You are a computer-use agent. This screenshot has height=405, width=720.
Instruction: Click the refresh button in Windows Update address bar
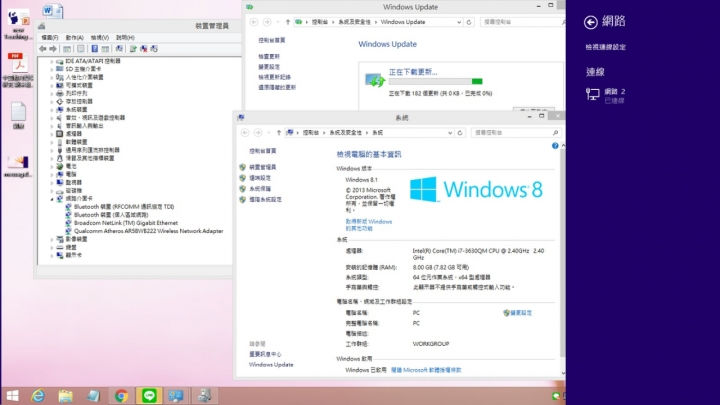click(469, 22)
